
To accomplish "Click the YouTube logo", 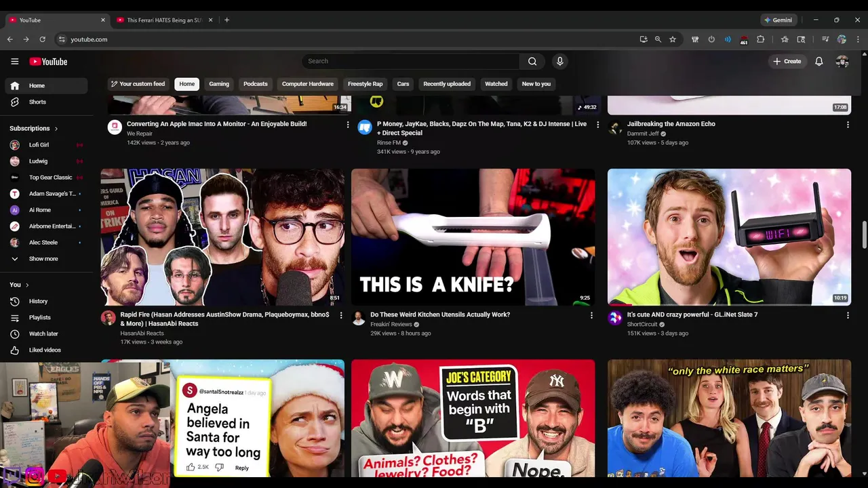I will coord(48,62).
